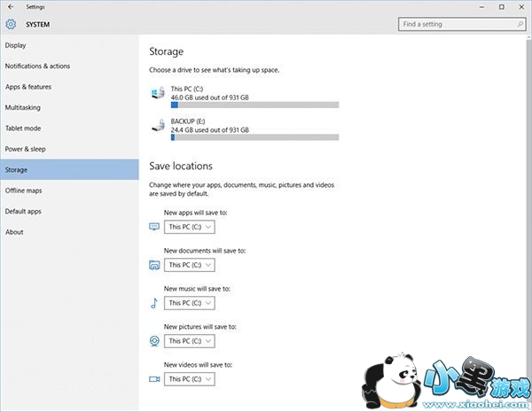Open the New pictures save location dropdown

pos(190,341)
